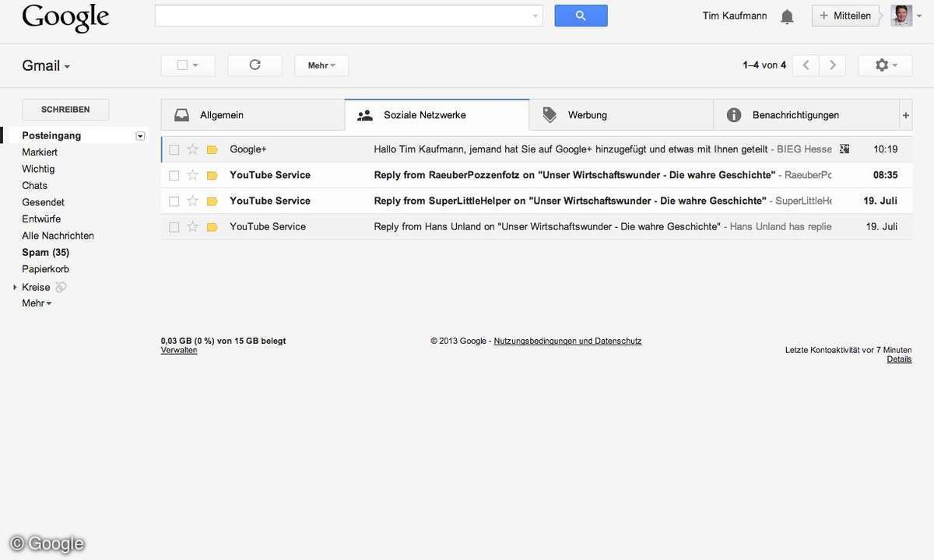Click Tim Kaufmann's profile picture
Image resolution: width=934 pixels, height=560 pixels.
coord(901,16)
